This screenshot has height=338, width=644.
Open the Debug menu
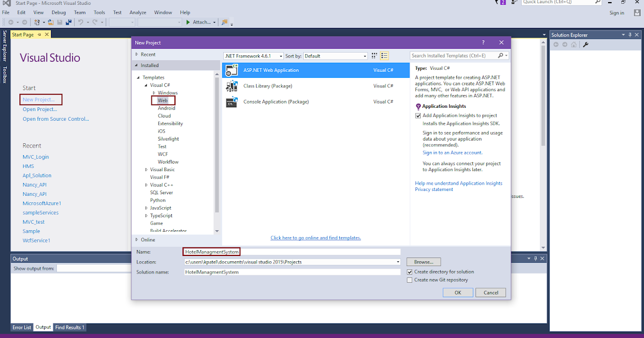58,12
